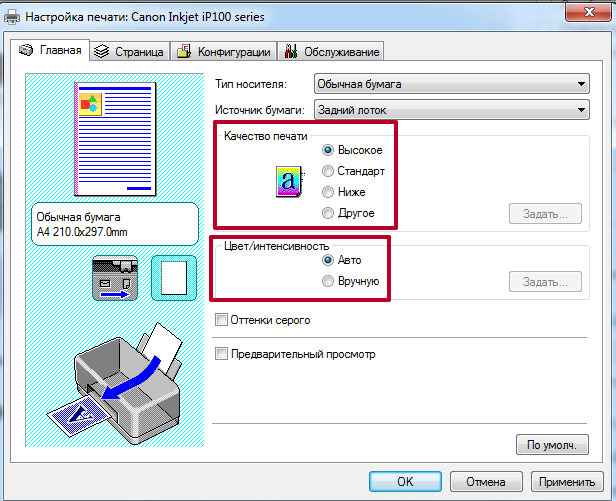616x501 pixels.
Task: Select the Стандарт print quality option
Action: pyautogui.click(x=328, y=171)
